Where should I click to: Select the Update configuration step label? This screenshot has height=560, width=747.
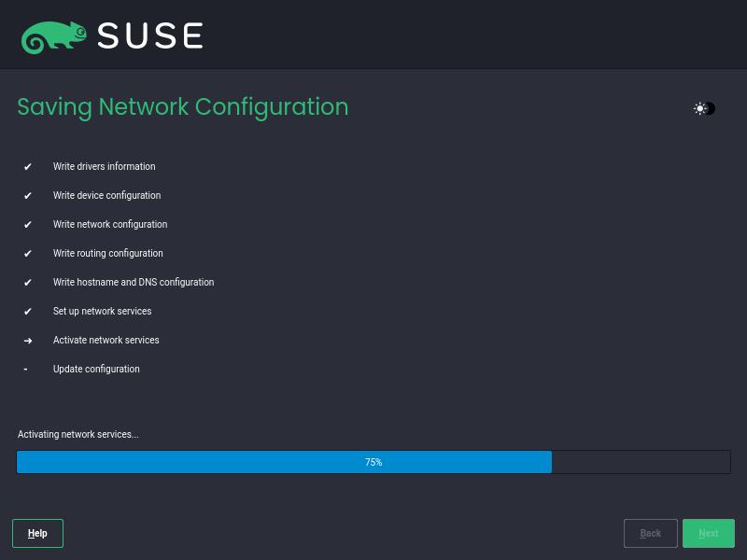pos(96,370)
